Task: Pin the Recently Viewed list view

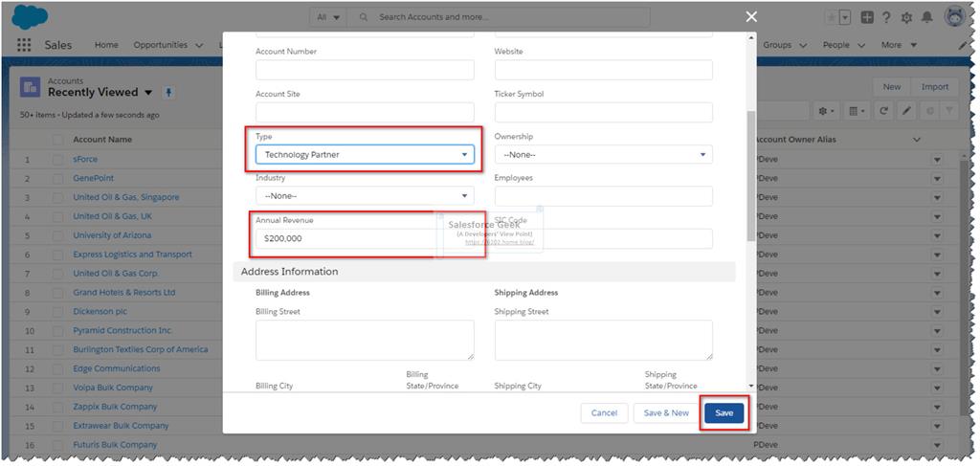Action: click(168, 93)
